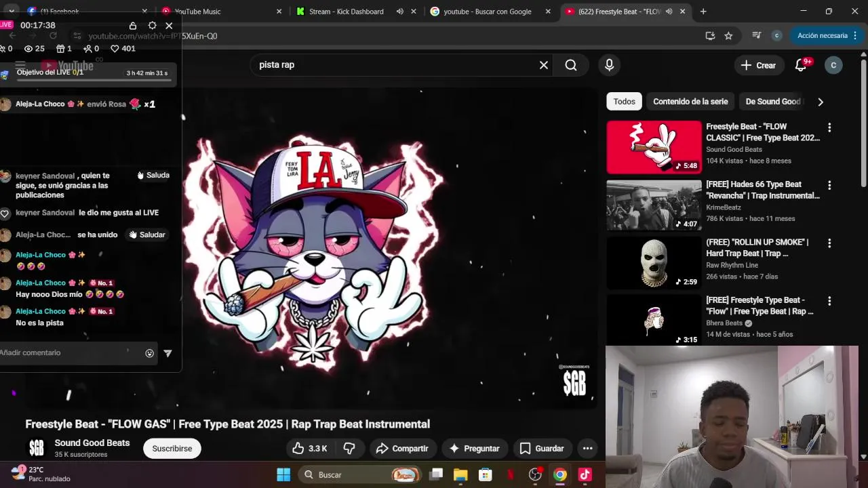Dislike the video
Viewport: 868px width, 488px height.
click(349, 449)
